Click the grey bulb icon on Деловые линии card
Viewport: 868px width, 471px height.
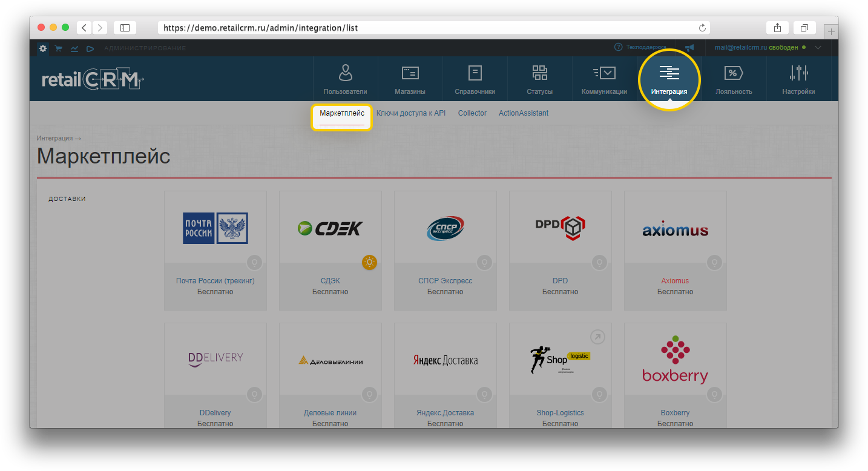[x=369, y=395]
